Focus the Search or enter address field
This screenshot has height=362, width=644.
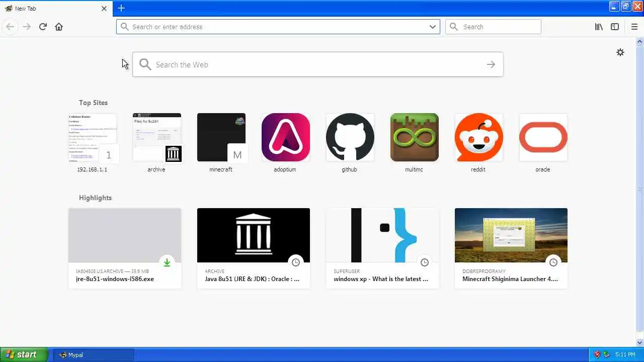[278, 27]
